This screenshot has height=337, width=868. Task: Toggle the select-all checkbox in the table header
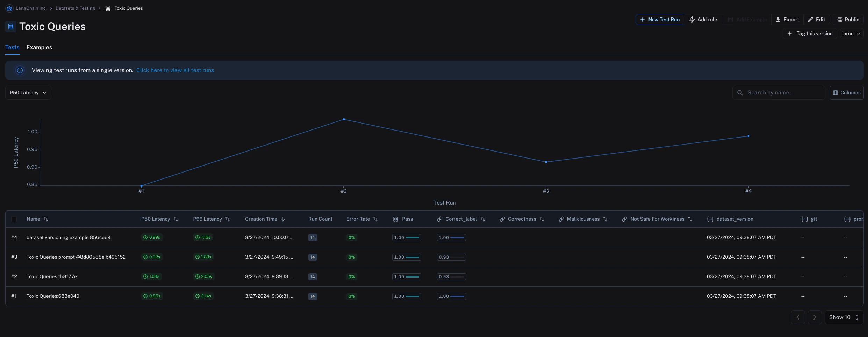pos(14,219)
